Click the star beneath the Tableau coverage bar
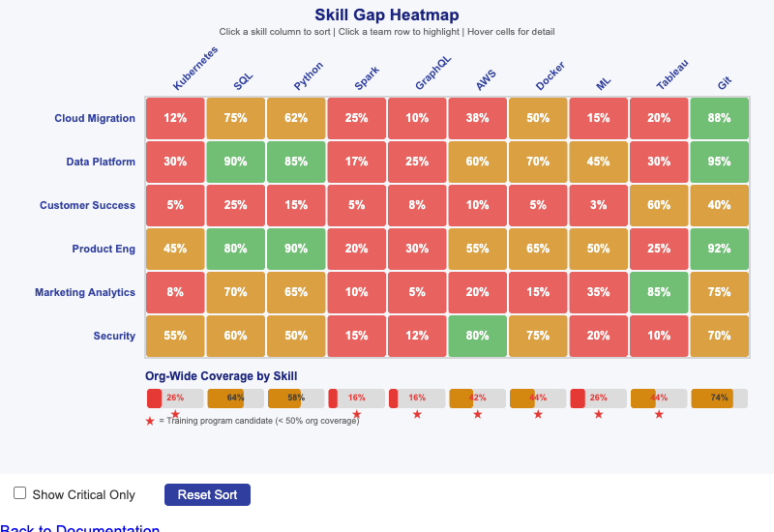Screen dimensions: 774x532 pos(659,414)
